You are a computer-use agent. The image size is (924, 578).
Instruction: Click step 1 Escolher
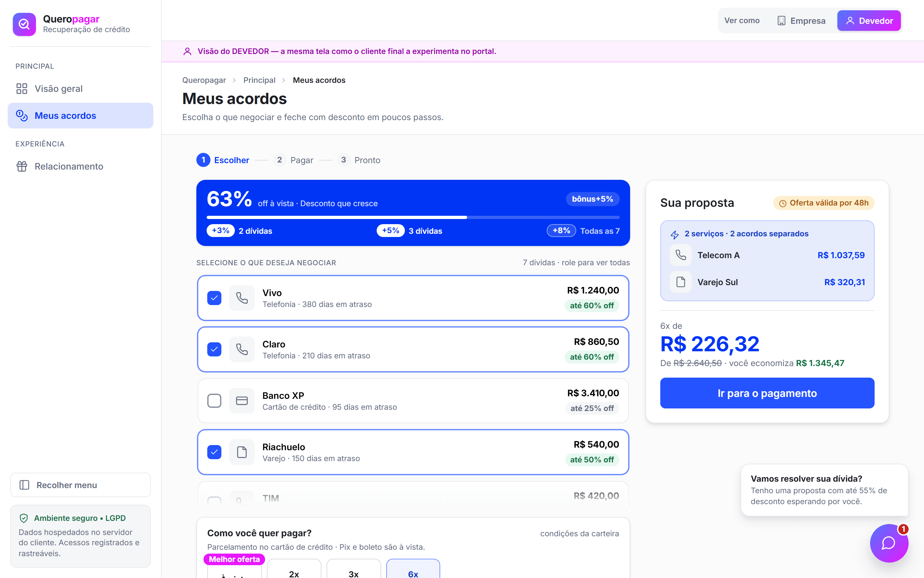223,160
